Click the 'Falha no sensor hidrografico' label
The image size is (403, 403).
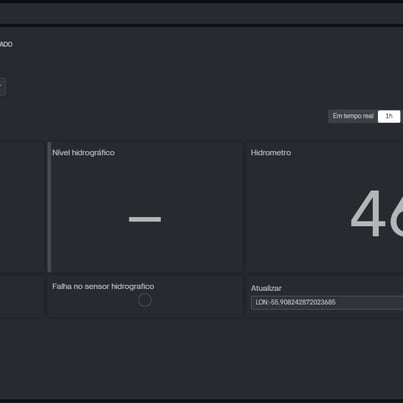(103, 286)
